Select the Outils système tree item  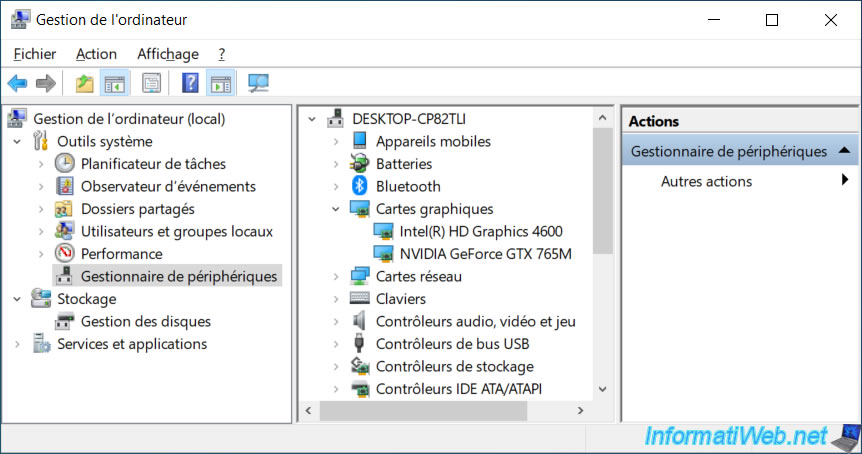(x=105, y=141)
